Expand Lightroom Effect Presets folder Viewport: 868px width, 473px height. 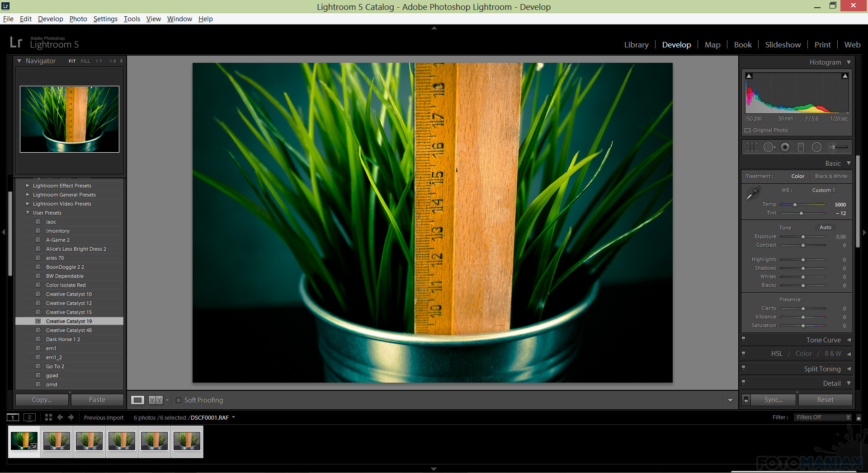click(x=28, y=186)
